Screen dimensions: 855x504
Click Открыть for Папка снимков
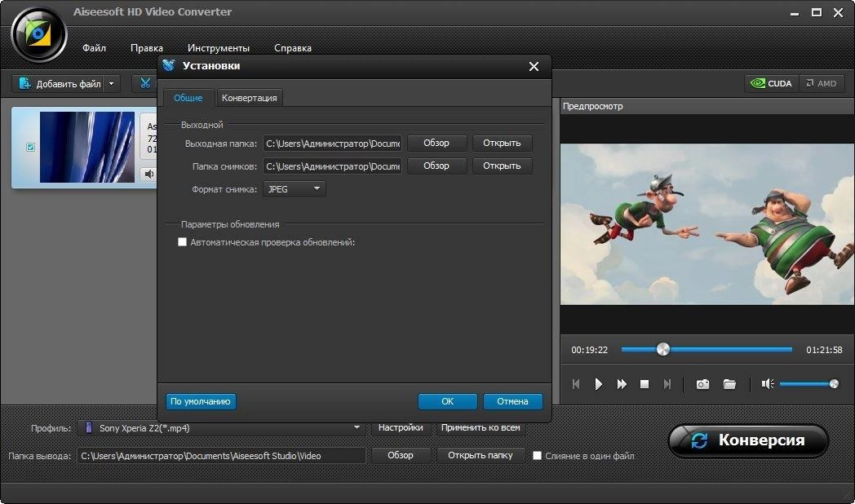[502, 166]
